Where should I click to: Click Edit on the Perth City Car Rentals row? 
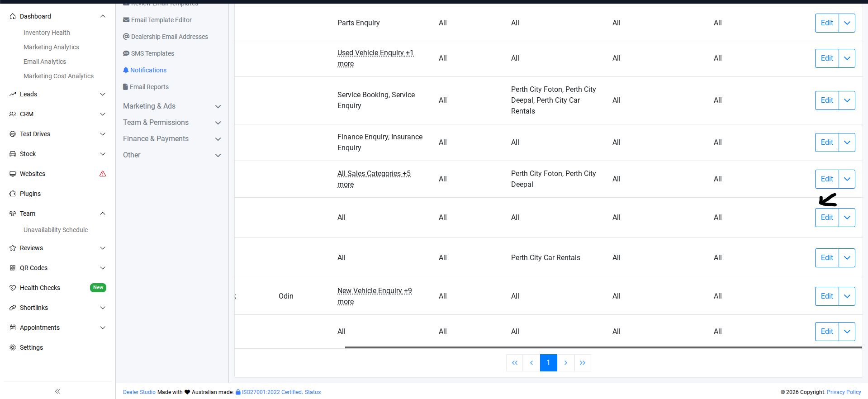(x=827, y=258)
